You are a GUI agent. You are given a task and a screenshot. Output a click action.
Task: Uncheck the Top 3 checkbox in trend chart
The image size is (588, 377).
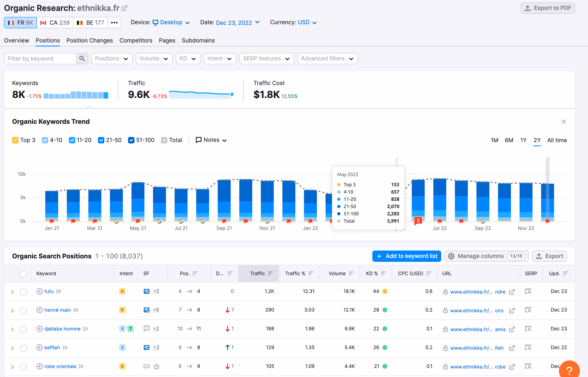15,140
